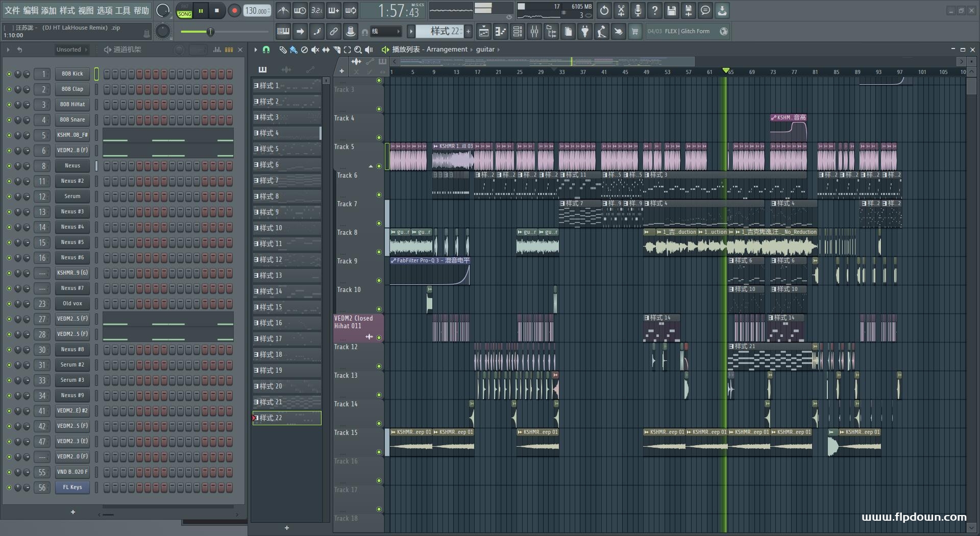Mute the 808 Kick channel
980x536 pixels.
pyautogui.click(x=9, y=74)
